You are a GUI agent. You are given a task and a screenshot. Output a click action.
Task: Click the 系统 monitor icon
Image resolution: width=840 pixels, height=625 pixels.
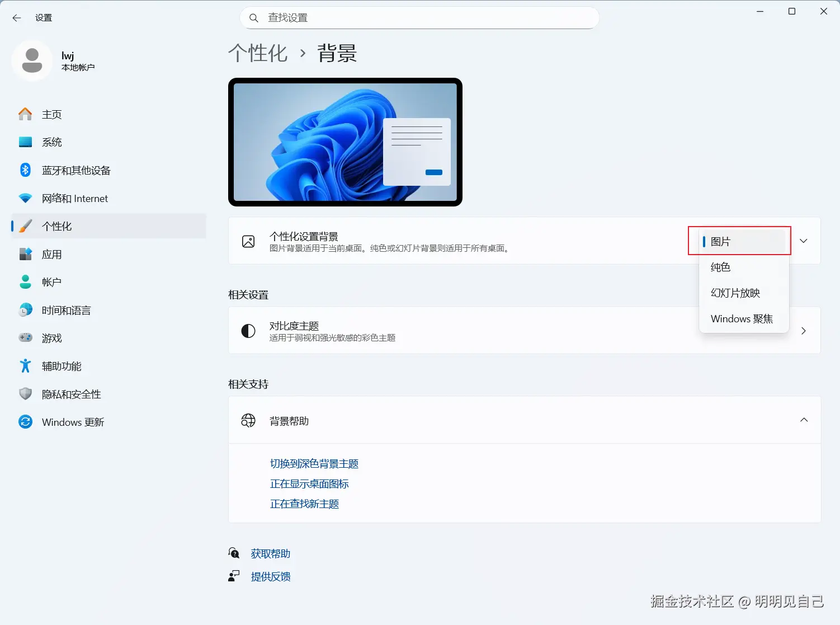(25, 142)
